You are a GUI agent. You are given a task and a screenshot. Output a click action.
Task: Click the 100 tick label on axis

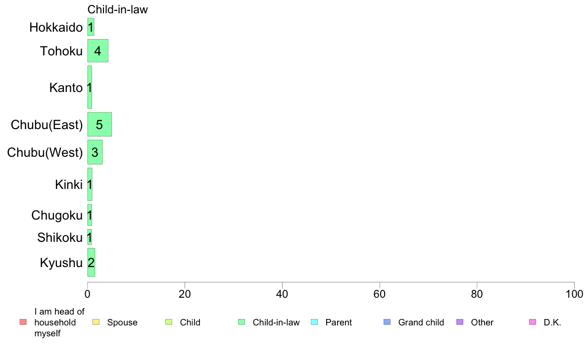(574, 294)
